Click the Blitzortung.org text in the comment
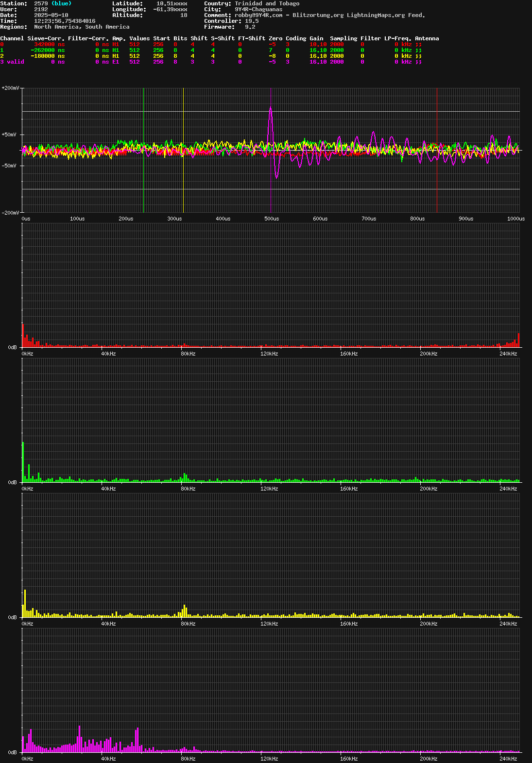This screenshot has width=532, height=763. click(x=318, y=15)
